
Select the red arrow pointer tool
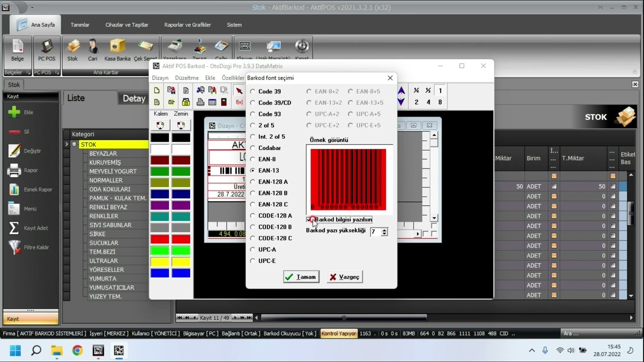pyautogui.click(x=239, y=91)
